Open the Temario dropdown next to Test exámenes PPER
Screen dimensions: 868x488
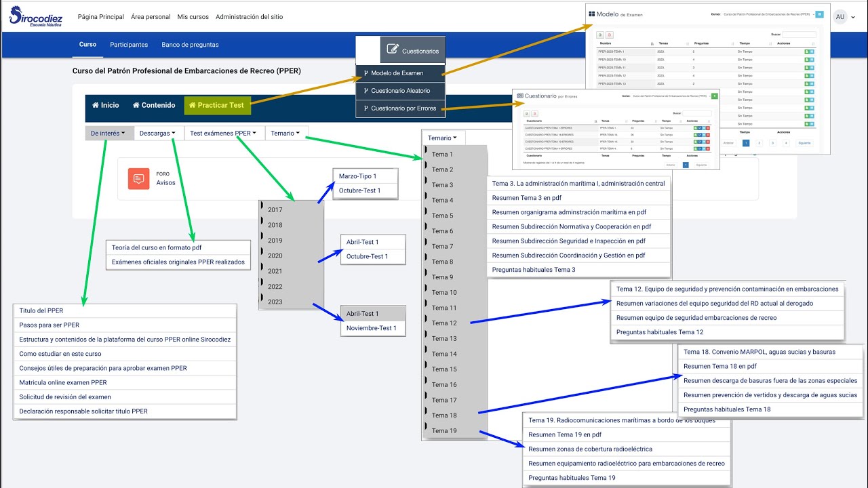pyautogui.click(x=285, y=134)
